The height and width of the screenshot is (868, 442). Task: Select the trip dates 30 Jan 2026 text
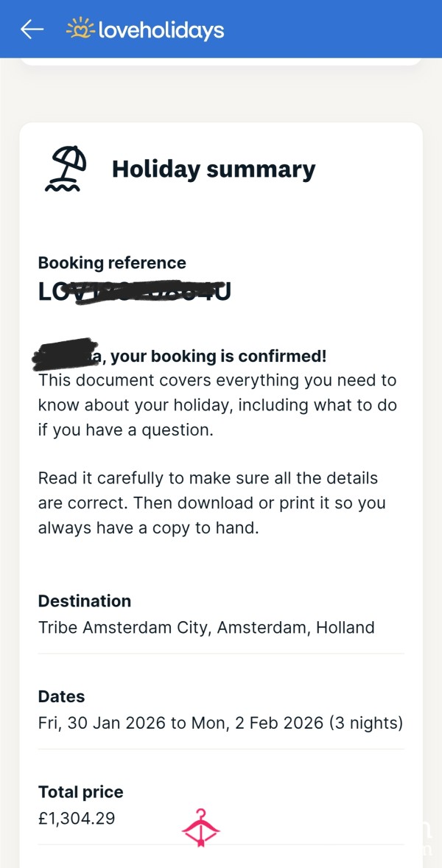point(220,722)
